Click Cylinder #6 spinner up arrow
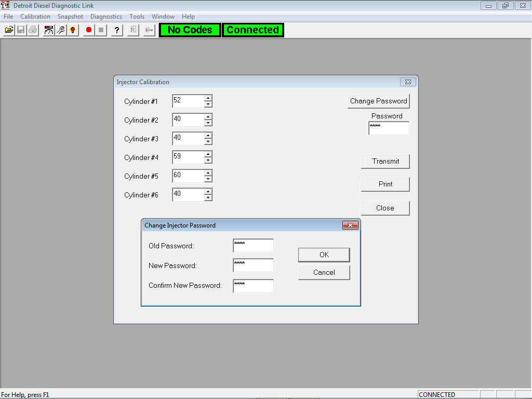Viewport: 532px width, 399px height. point(208,192)
